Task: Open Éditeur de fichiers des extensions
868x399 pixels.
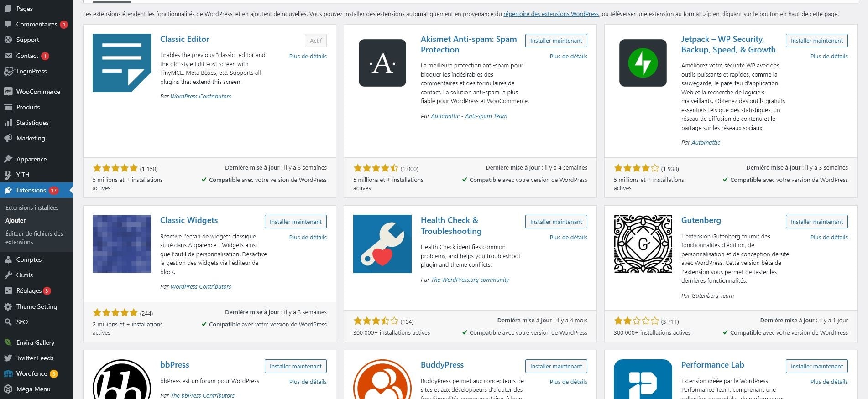Action: [x=34, y=238]
